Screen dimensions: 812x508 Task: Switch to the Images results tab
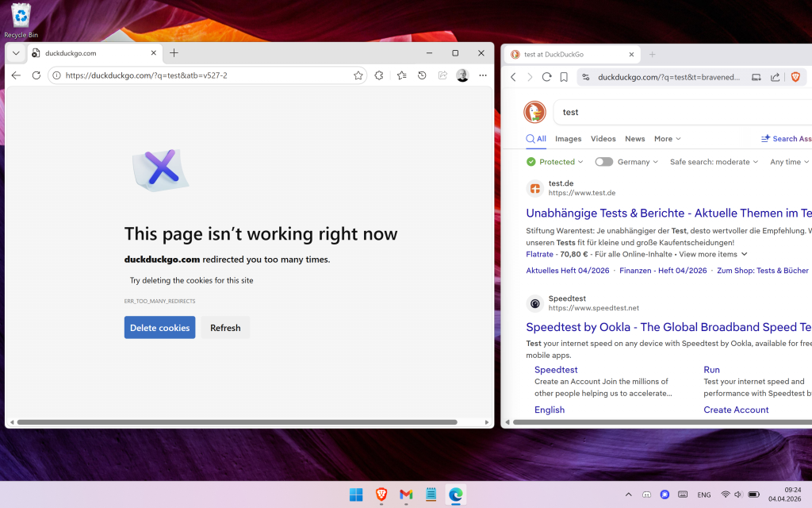coord(568,139)
